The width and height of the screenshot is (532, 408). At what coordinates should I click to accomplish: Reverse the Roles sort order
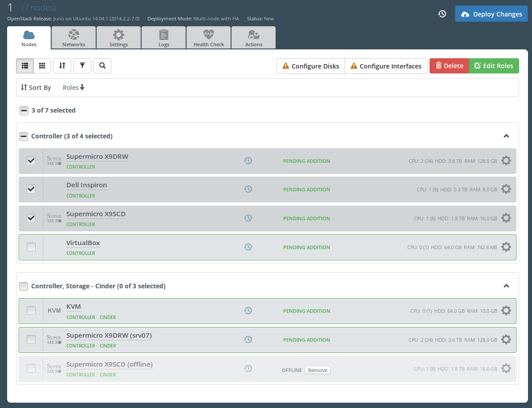click(74, 88)
